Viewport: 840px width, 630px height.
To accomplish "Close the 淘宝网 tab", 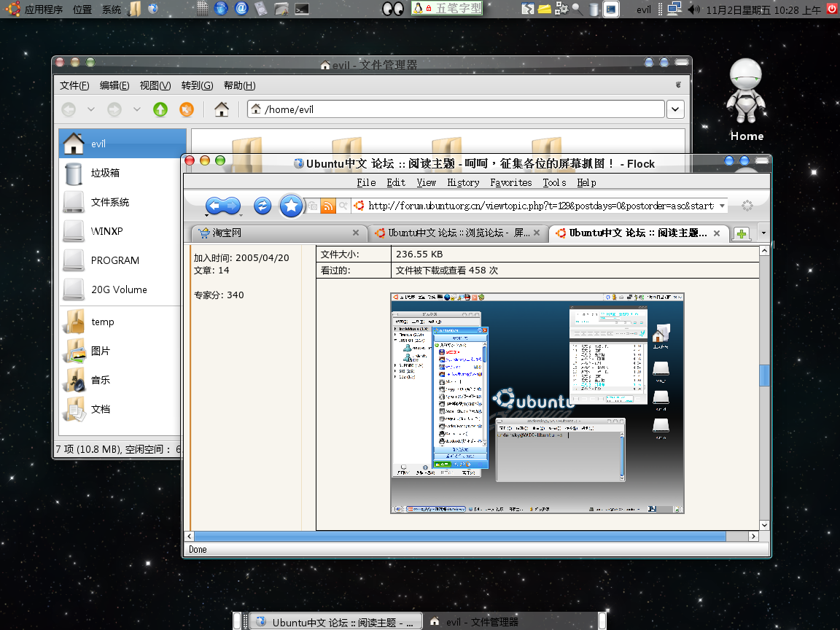I will tap(356, 233).
